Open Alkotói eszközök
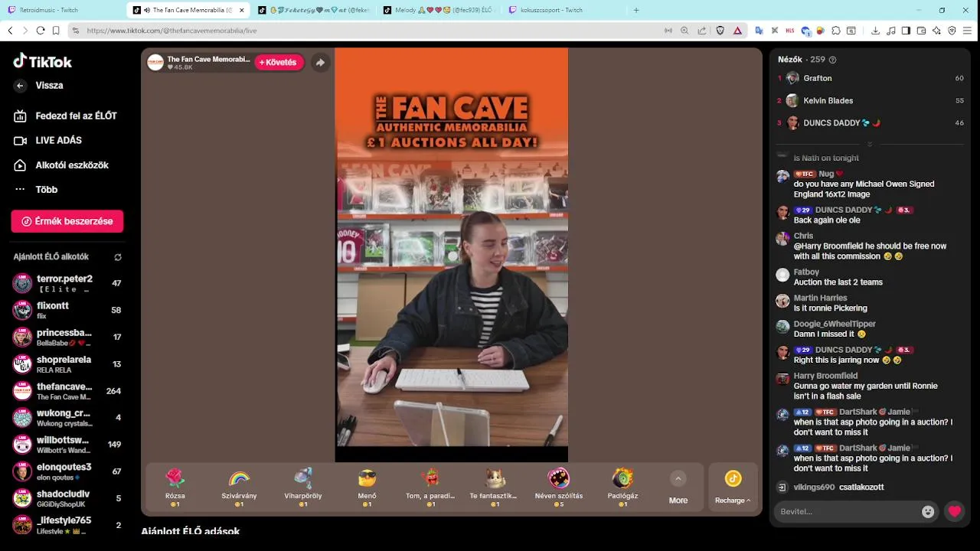980x551 pixels. pyautogui.click(x=61, y=165)
